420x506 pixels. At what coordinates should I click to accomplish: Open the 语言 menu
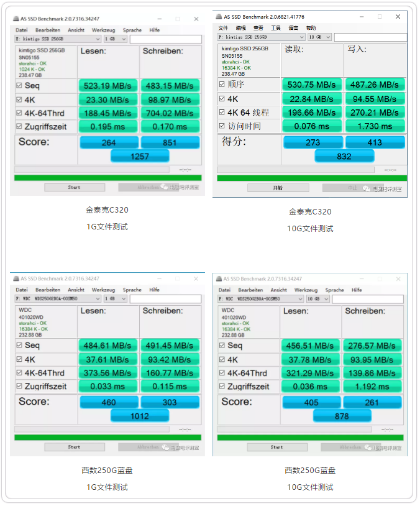[293, 28]
